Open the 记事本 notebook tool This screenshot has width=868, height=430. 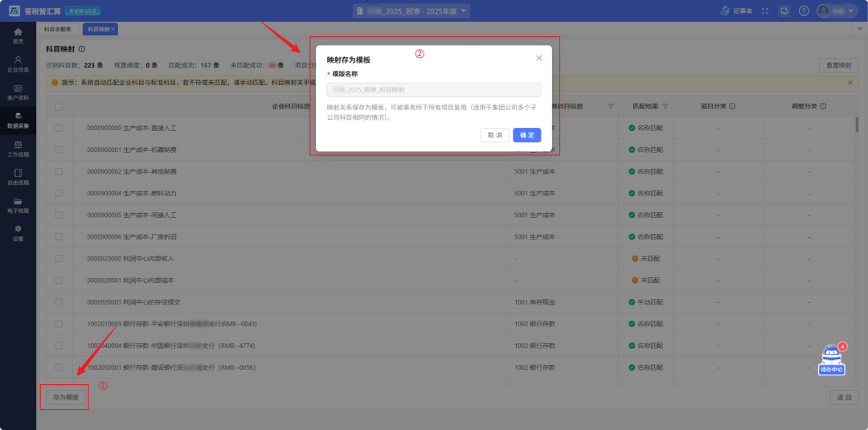[736, 10]
